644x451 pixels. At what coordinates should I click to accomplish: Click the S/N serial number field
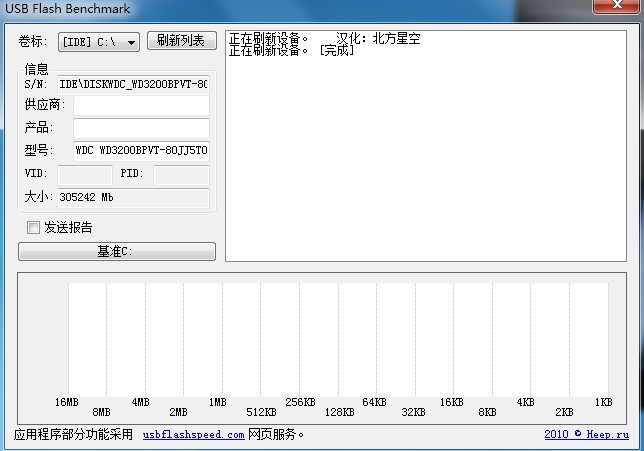132,84
